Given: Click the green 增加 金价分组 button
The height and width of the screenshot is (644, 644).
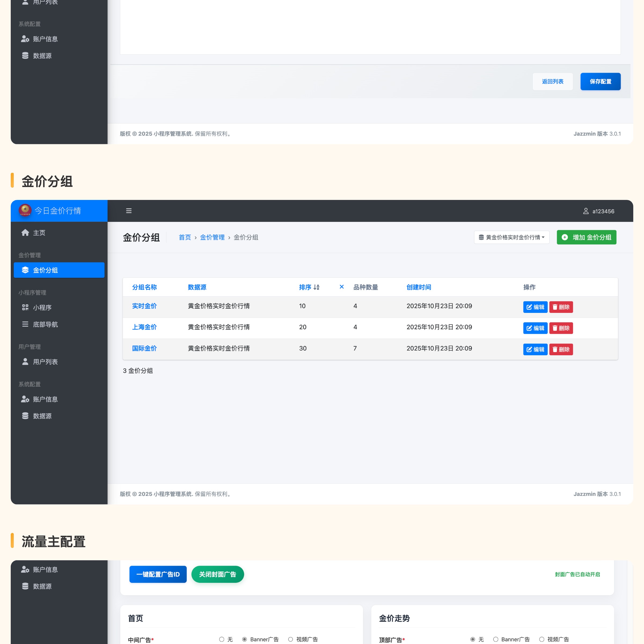Looking at the screenshot, I should click(x=586, y=237).
